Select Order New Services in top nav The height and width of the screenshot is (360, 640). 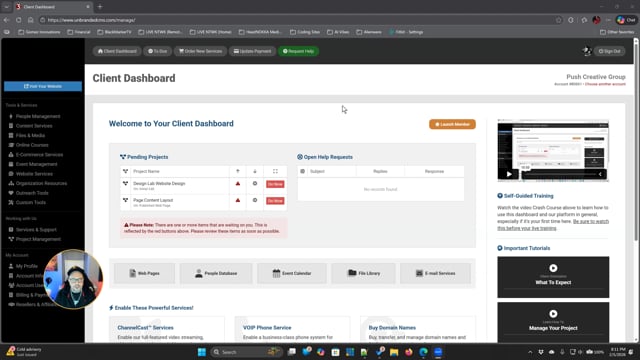(x=200, y=51)
